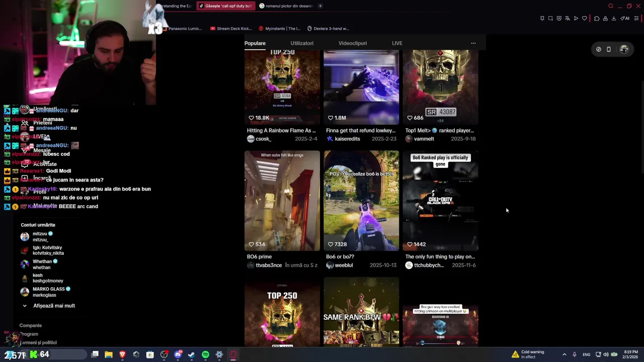
Task: Click the 7328 likes heart icon
Action: 330,244
